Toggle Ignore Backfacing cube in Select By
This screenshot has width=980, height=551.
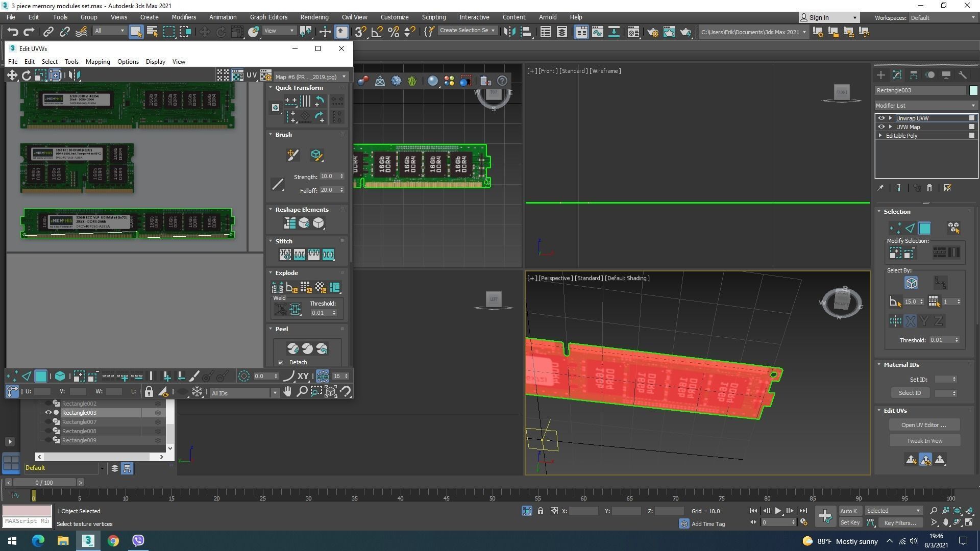click(x=911, y=283)
